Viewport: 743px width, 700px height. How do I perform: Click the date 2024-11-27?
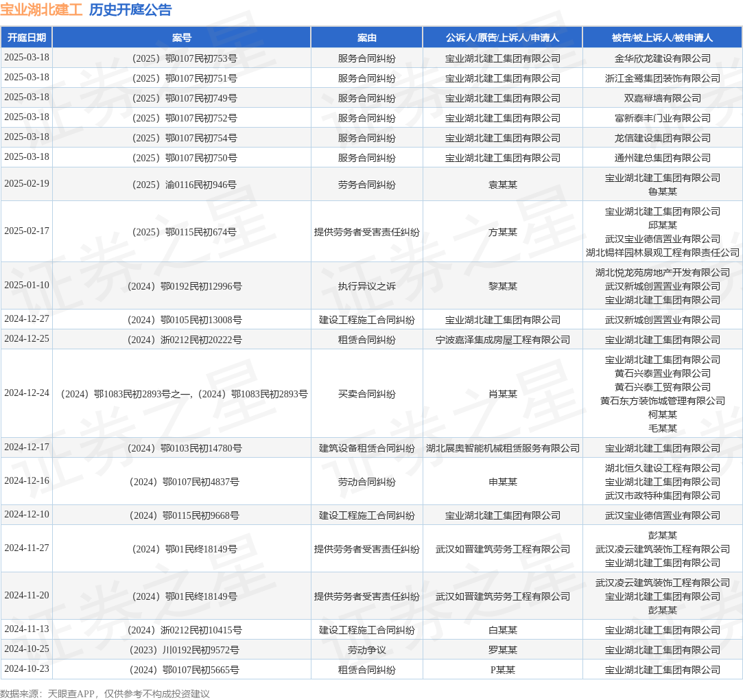pos(27,548)
